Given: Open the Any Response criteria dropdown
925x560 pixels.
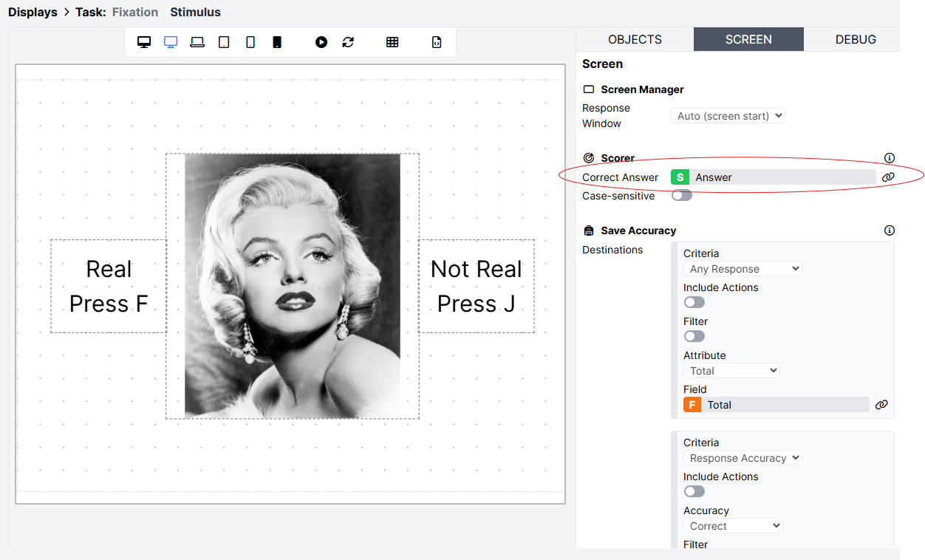Looking at the screenshot, I should [x=743, y=269].
